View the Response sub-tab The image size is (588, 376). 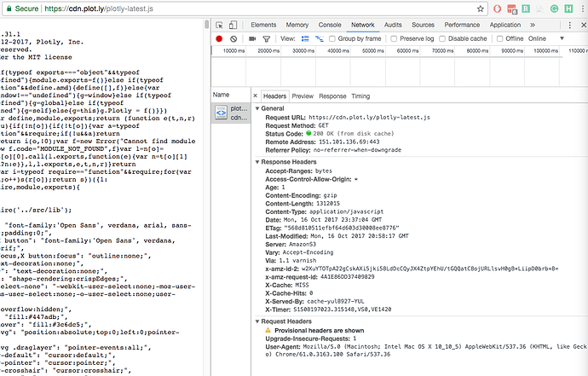coord(332,96)
